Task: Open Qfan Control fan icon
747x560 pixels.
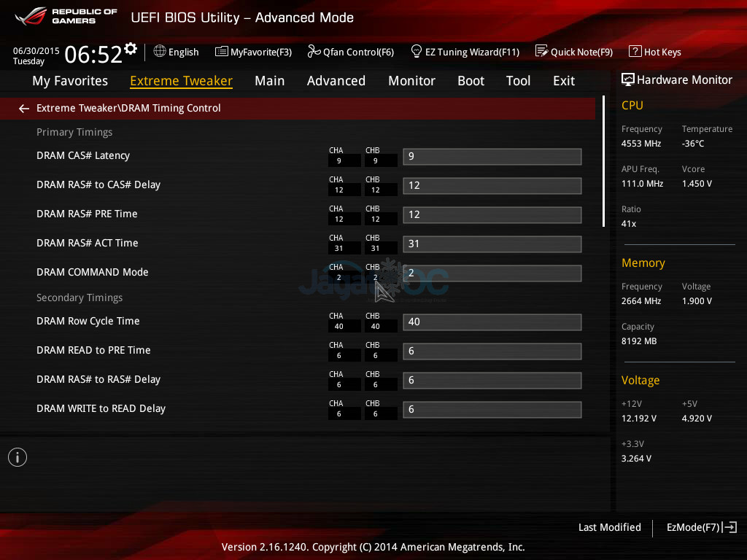Action: [x=314, y=52]
